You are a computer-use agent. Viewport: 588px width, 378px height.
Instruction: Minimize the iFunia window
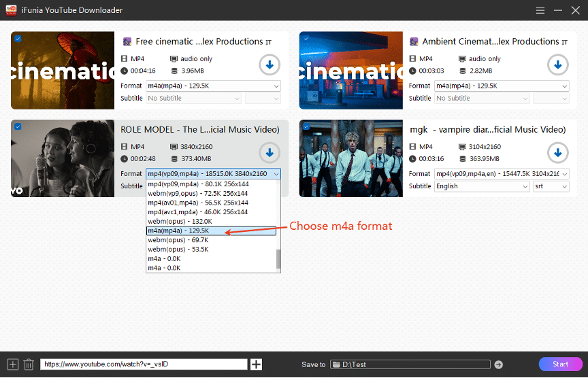click(558, 10)
